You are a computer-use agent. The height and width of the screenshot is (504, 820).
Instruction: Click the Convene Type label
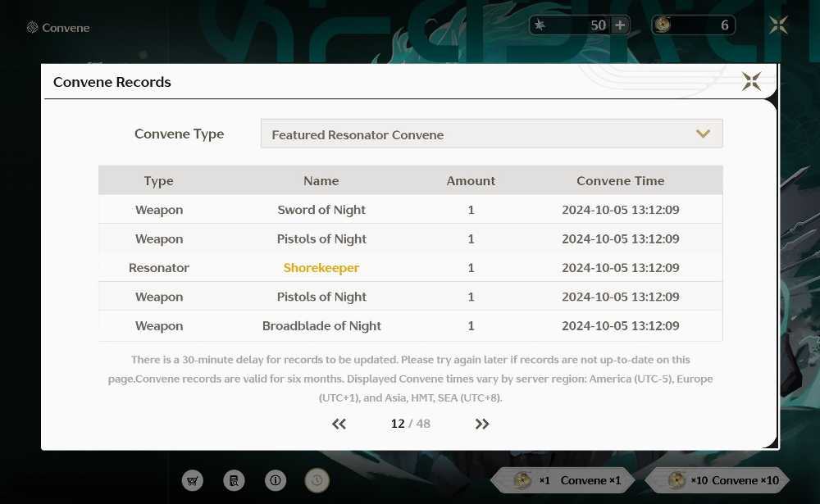(x=179, y=134)
